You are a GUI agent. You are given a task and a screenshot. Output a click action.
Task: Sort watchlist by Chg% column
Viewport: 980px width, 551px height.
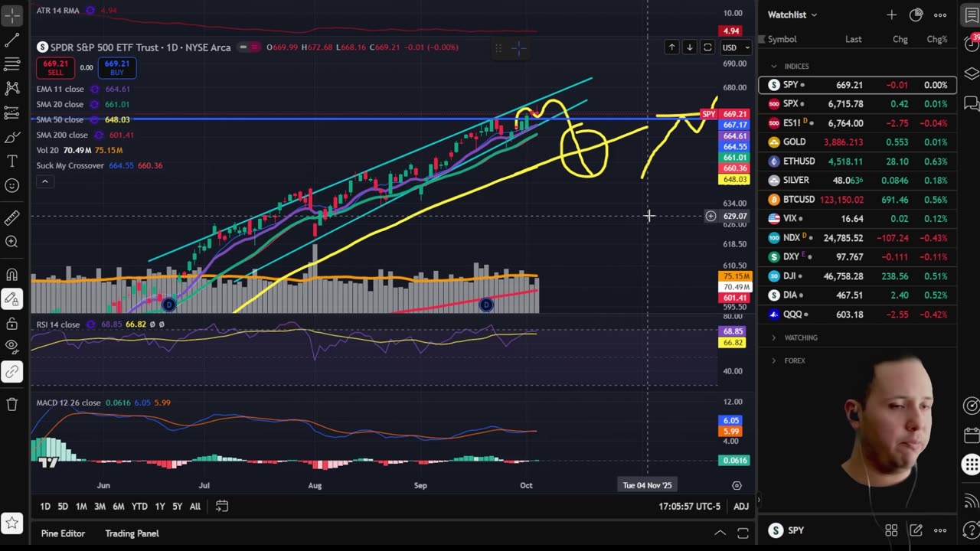(936, 39)
